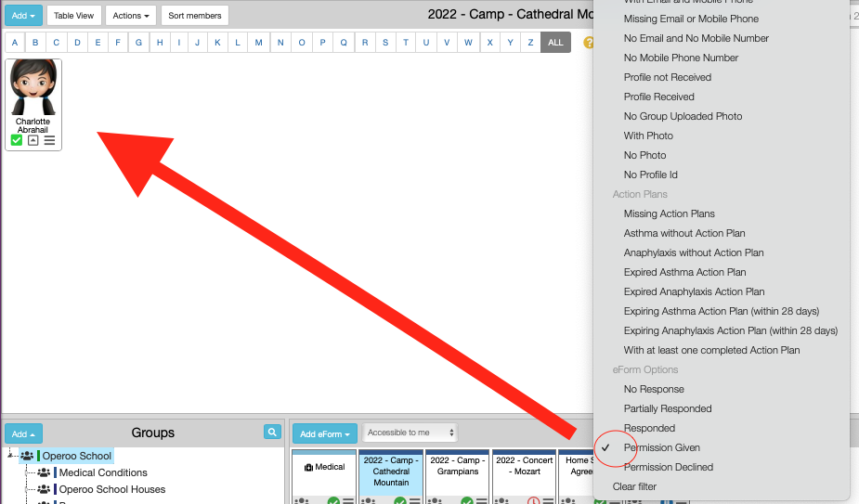The image size is (859, 504).
Task: Click the search icon in Groups panel
Action: coord(271,432)
